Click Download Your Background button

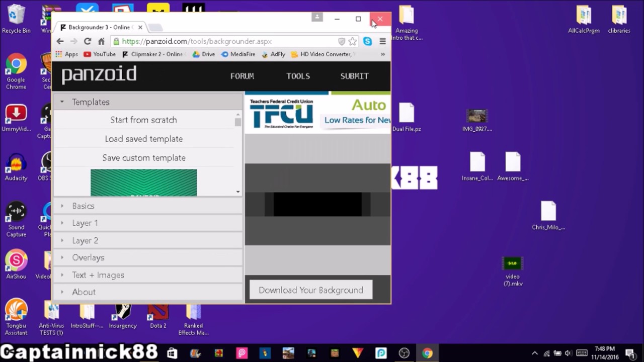(x=311, y=290)
